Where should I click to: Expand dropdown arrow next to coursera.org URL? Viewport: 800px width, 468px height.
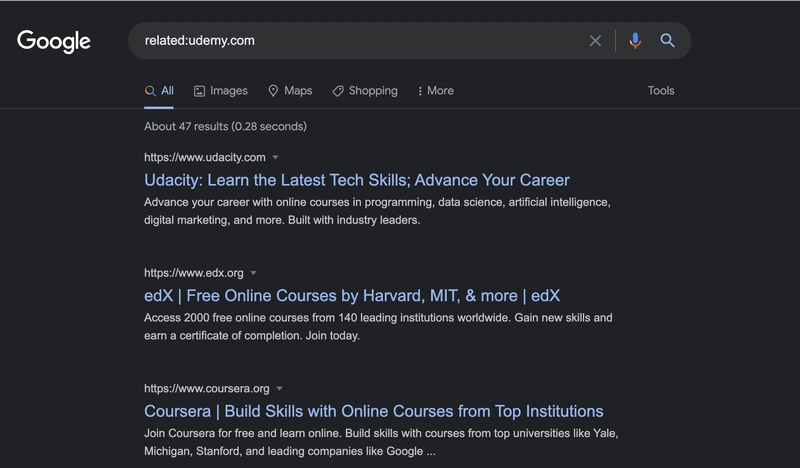(x=280, y=388)
